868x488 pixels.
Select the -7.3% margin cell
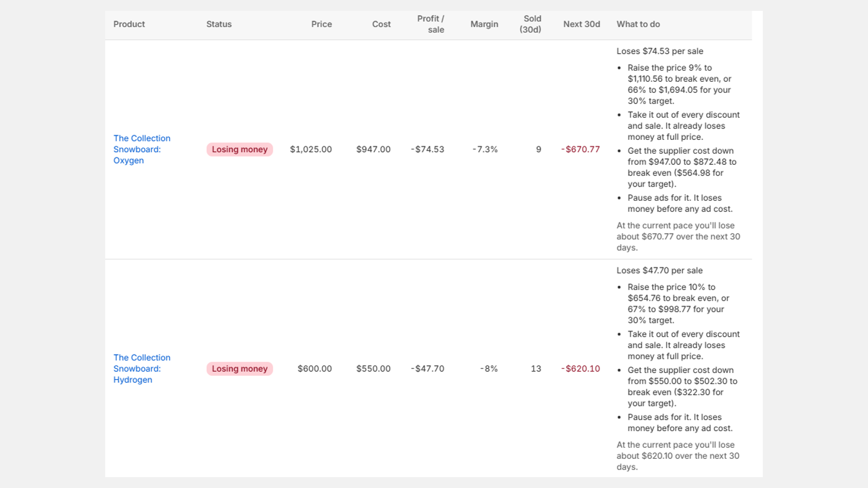485,149
